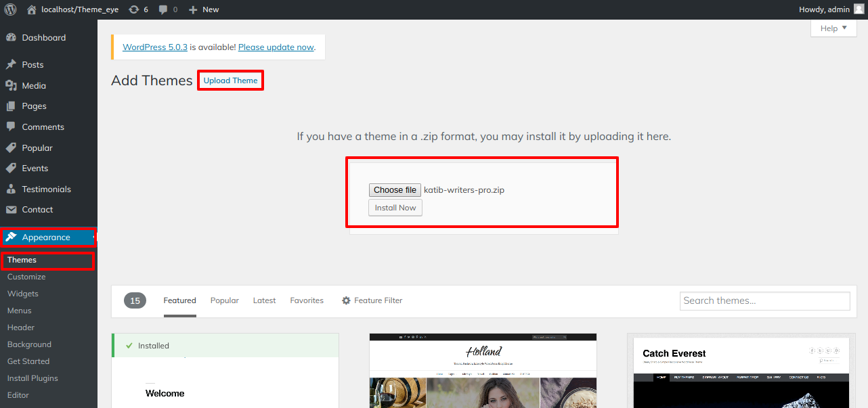Switch to the Featured tab
Viewport: 868px width, 408px height.
(180, 300)
